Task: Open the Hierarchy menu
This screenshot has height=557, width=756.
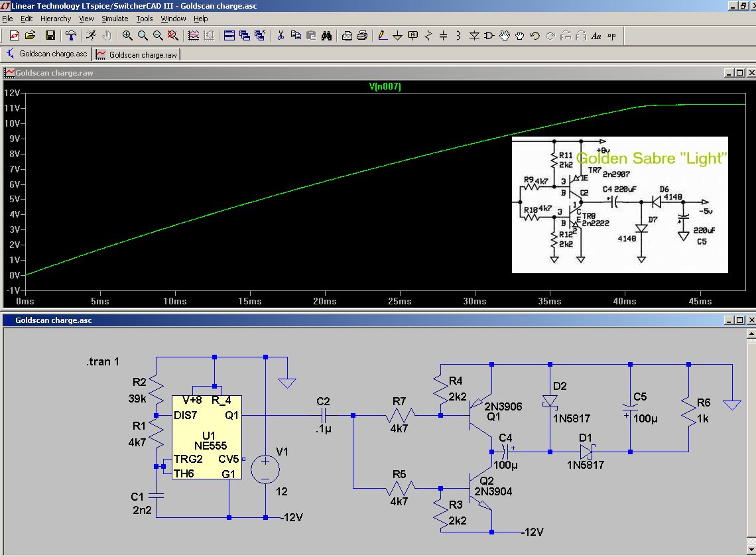Action: coord(55,19)
